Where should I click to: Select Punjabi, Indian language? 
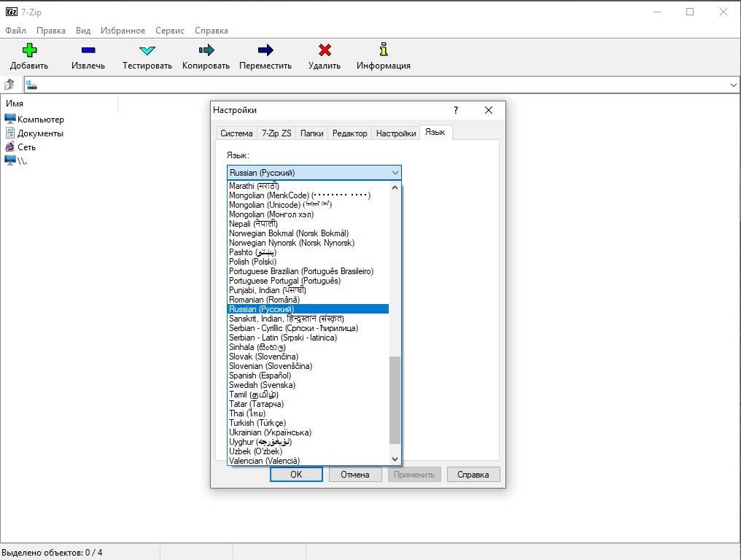click(308, 290)
